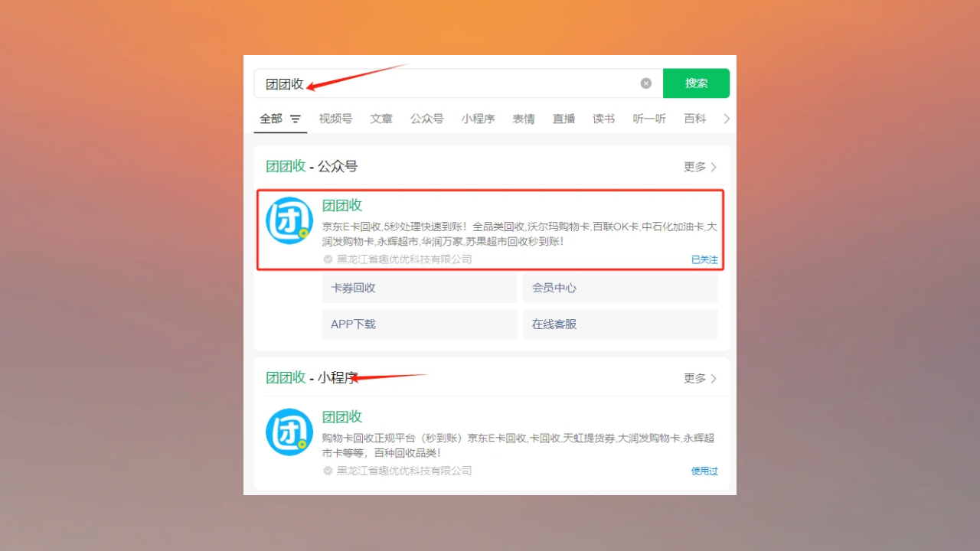Image resolution: width=980 pixels, height=551 pixels.
Task: Click the 团团收 - 小程序 section heading
Action: 312,377
